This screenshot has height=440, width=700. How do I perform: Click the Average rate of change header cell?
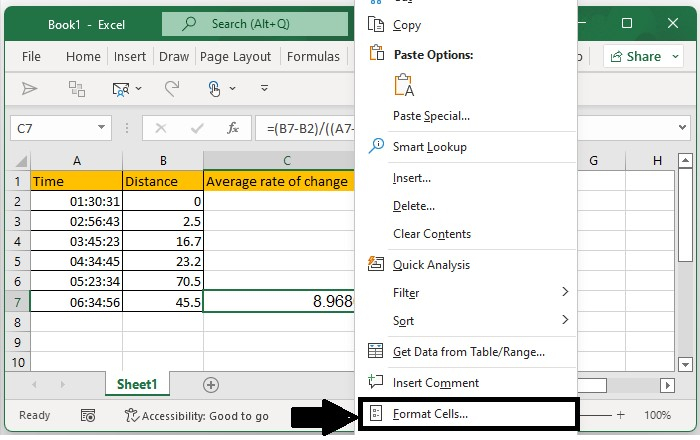pos(279,181)
